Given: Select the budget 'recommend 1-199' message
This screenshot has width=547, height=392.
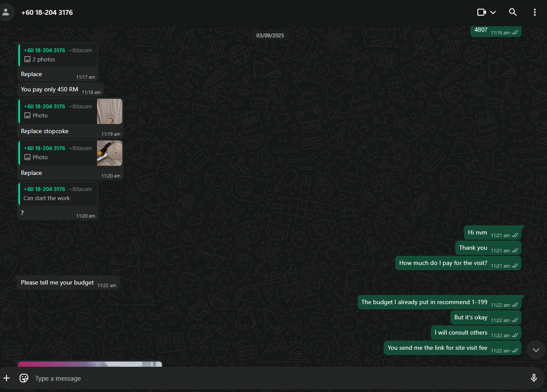Looking at the screenshot, I should [440, 302].
